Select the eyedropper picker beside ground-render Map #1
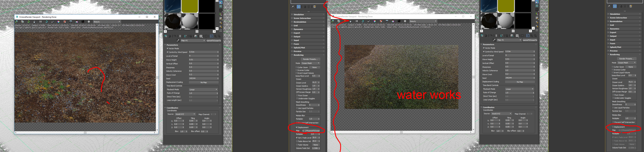 (178, 40)
